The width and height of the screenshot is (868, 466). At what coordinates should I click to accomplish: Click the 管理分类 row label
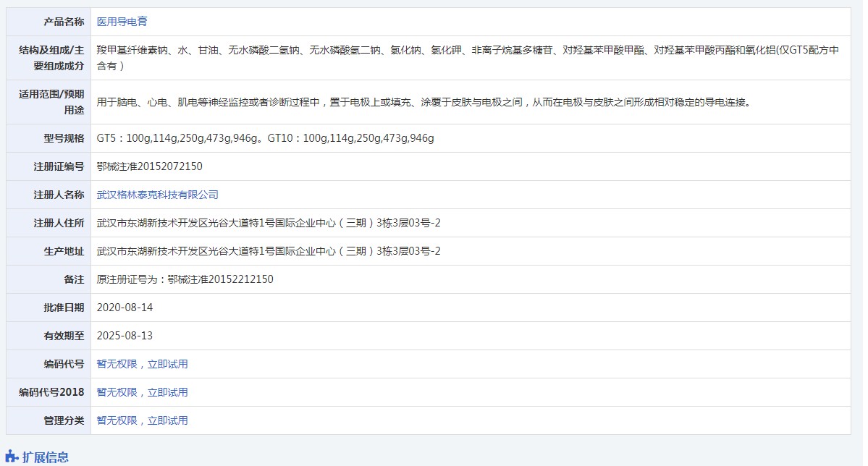coord(64,420)
